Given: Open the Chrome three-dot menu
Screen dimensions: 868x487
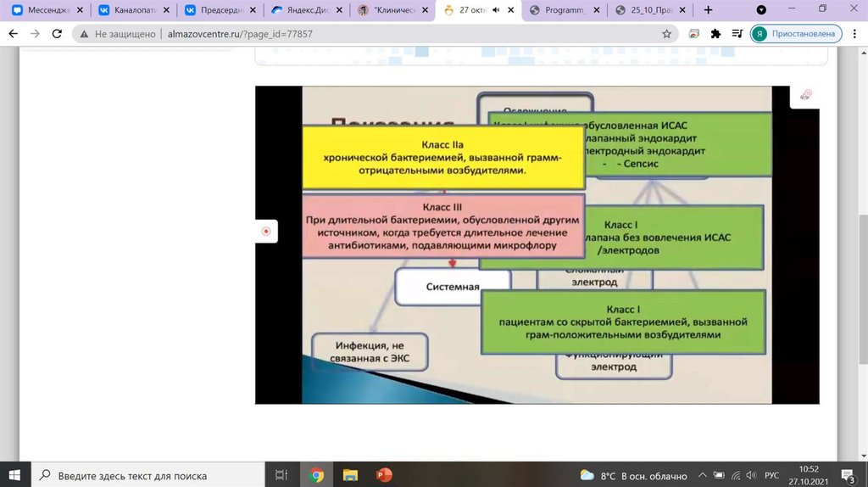Looking at the screenshot, I should (x=855, y=34).
